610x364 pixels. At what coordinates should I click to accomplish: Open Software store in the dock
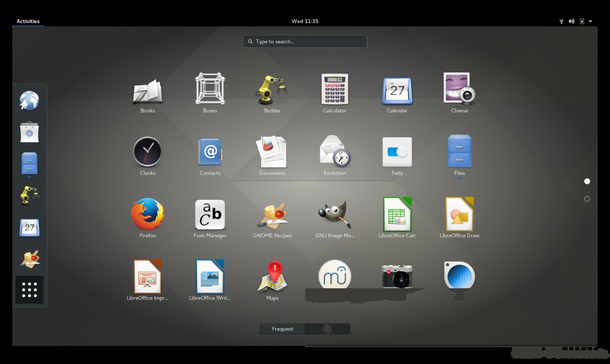coord(29,132)
